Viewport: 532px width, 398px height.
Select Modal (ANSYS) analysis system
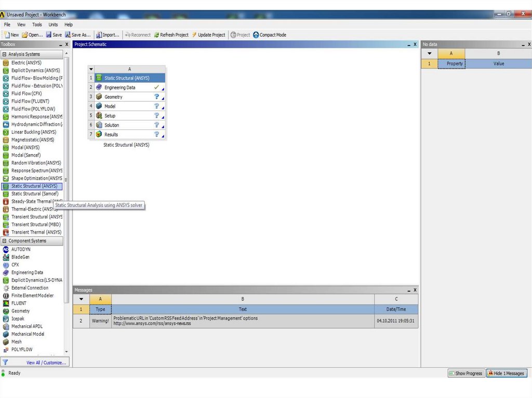click(x=25, y=147)
